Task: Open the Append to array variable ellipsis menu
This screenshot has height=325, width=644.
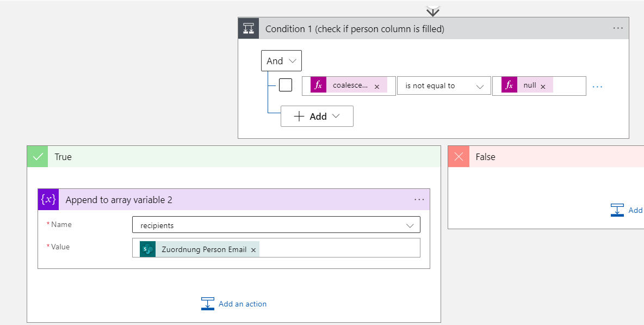Action: coord(419,200)
